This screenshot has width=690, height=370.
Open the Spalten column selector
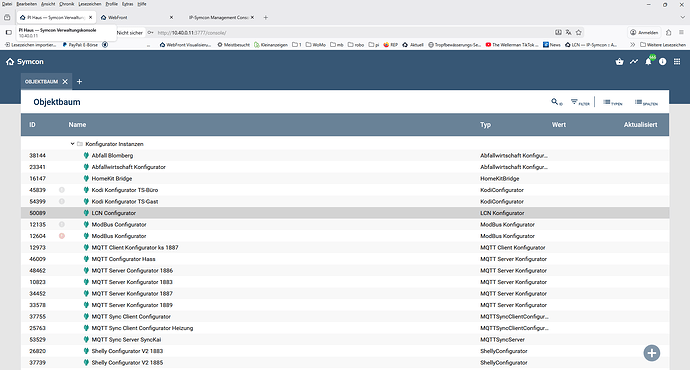646,102
